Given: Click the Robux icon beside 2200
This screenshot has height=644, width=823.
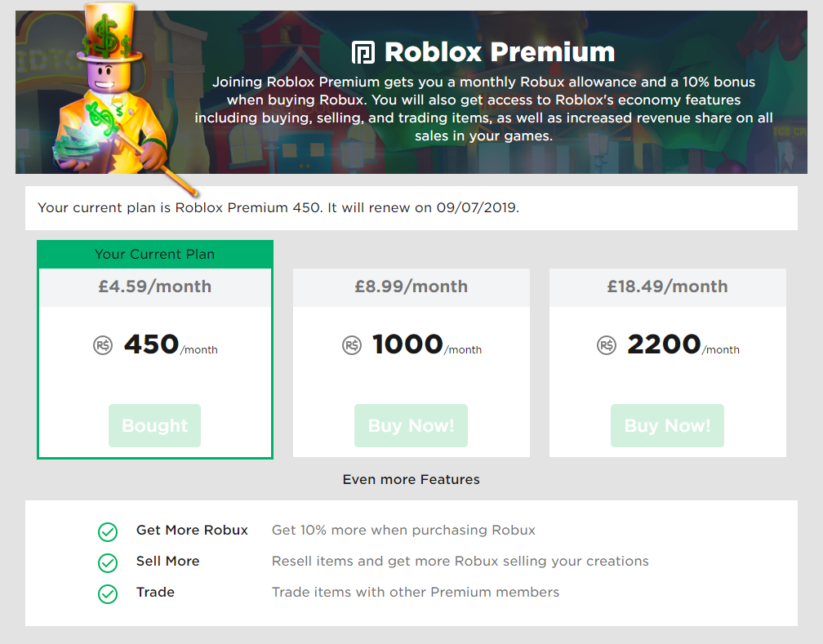Looking at the screenshot, I should [x=607, y=345].
